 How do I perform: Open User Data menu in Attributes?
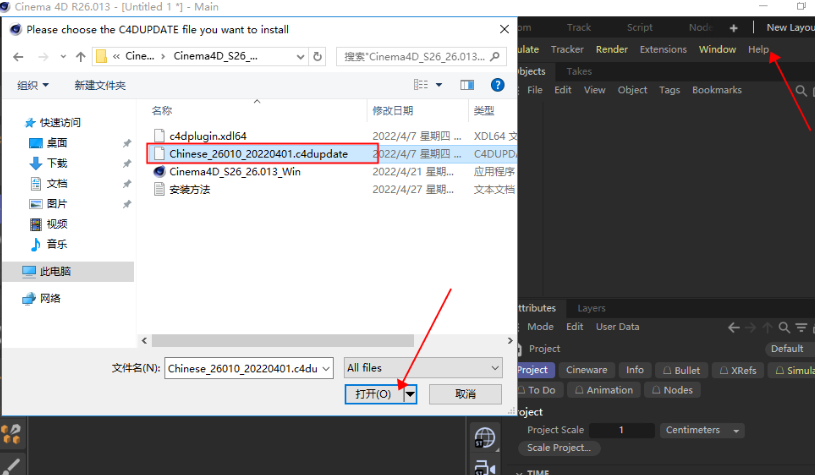point(617,327)
